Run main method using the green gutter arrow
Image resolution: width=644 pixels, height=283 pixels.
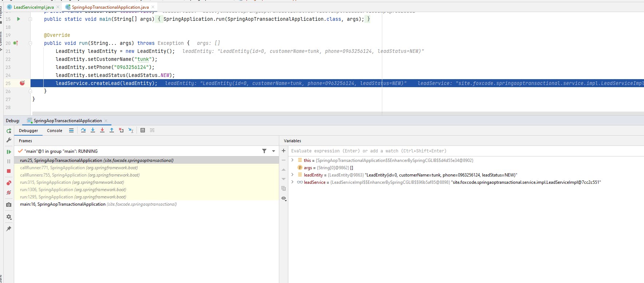click(19, 19)
